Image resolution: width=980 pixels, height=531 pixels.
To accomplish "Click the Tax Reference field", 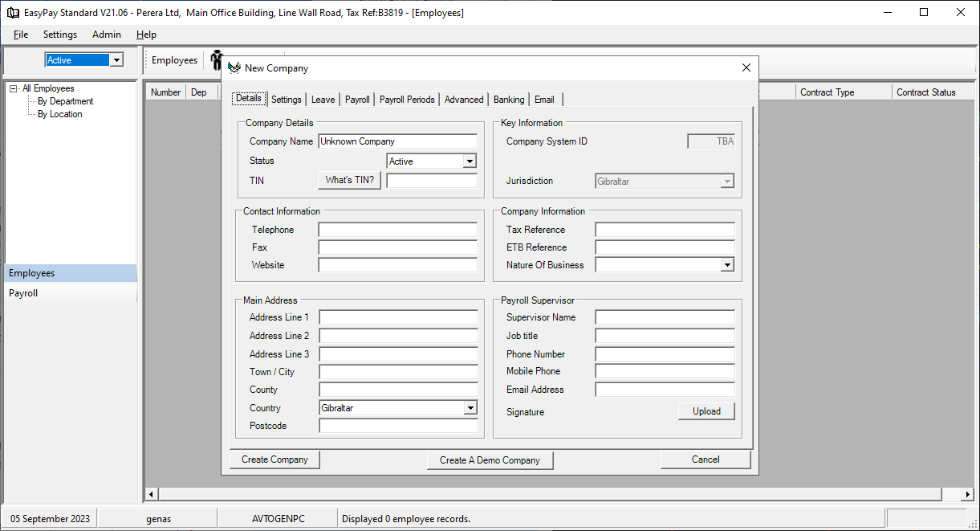I will (665, 230).
